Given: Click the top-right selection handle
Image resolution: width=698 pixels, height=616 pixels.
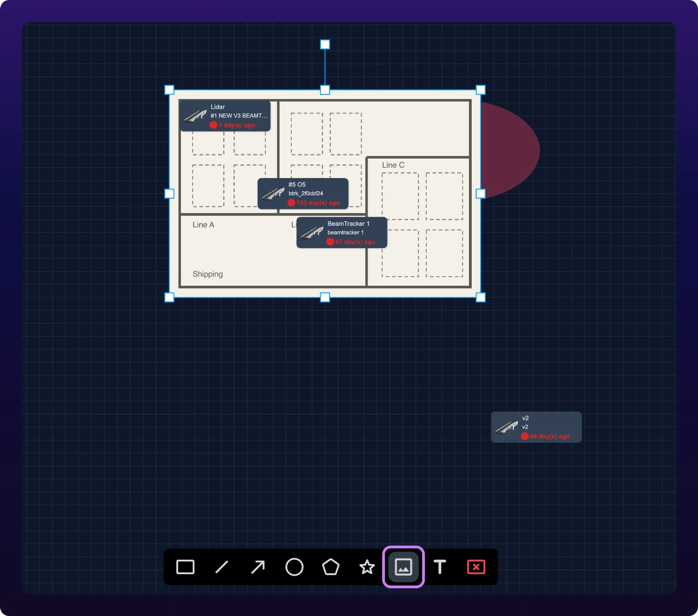Looking at the screenshot, I should click(x=480, y=90).
